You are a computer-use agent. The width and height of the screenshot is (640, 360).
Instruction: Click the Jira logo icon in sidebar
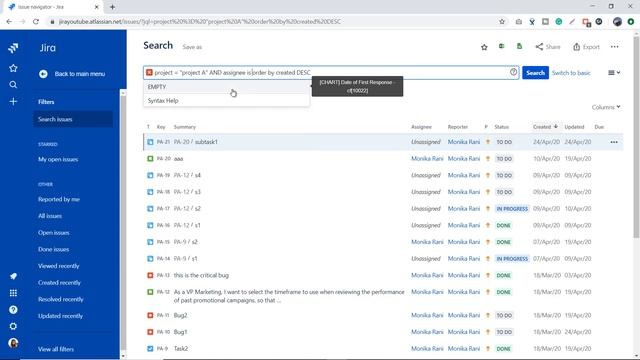click(13, 48)
